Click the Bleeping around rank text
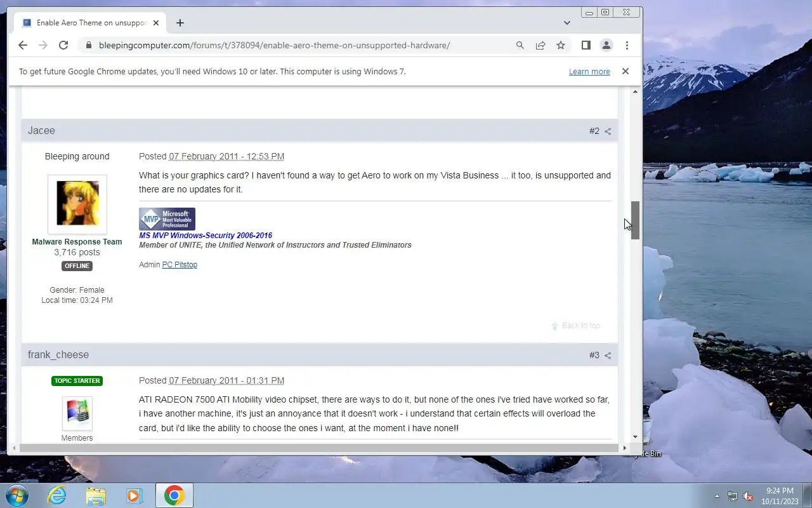Screen dimensions: 812x508 [77, 156]
